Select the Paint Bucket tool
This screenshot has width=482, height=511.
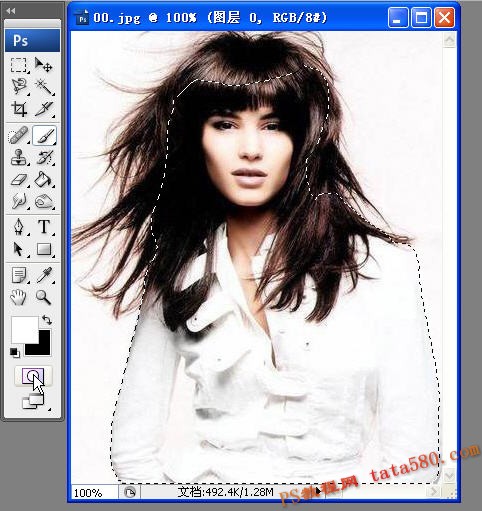coord(44,180)
